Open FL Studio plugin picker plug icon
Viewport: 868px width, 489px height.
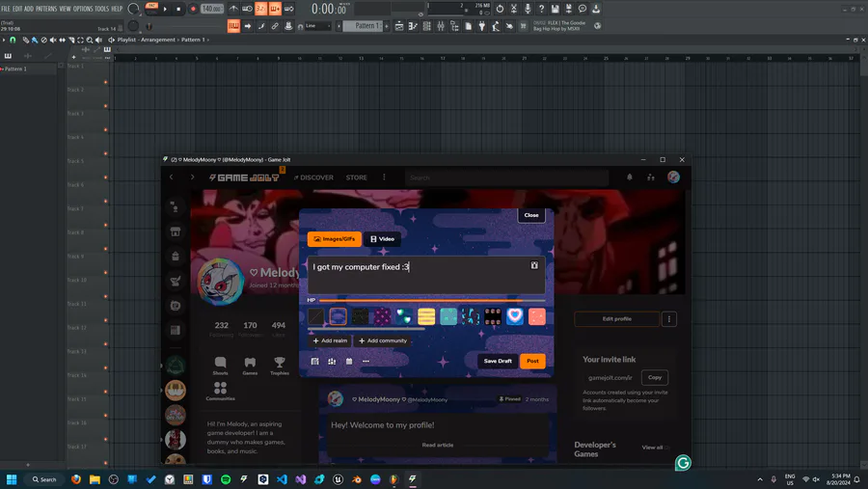pos(481,26)
